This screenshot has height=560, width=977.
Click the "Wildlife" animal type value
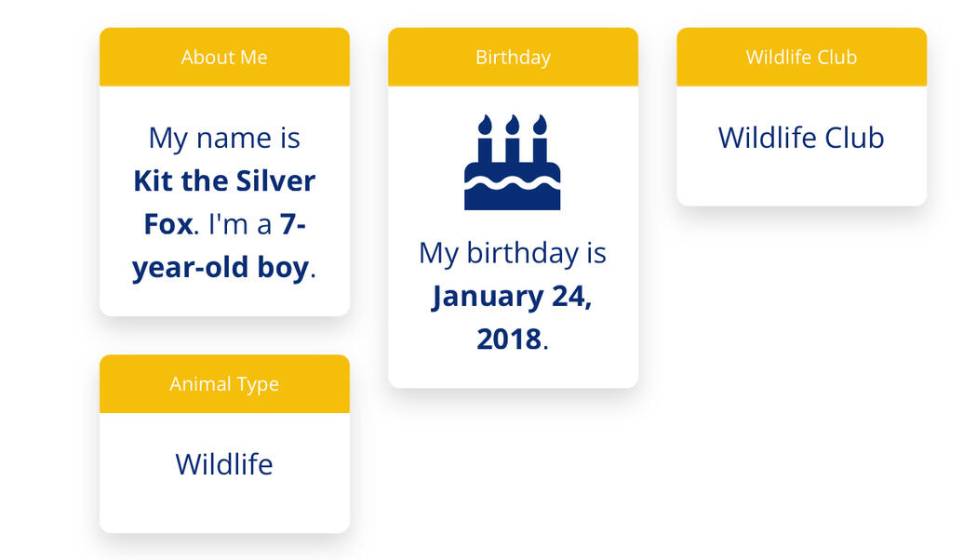coord(224,464)
